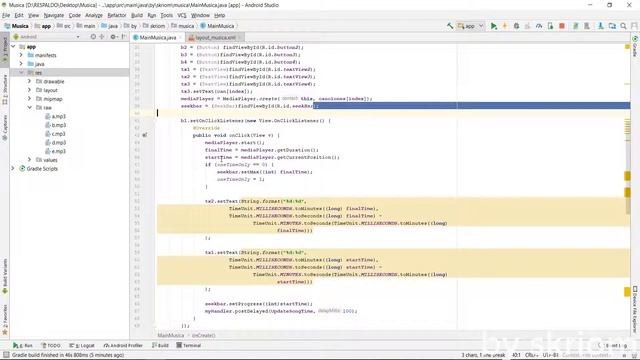This screenshot has height=360, width=640.
Task: Open the Gradle side panel
Action: pyautogui.click(x=635, y=46)
